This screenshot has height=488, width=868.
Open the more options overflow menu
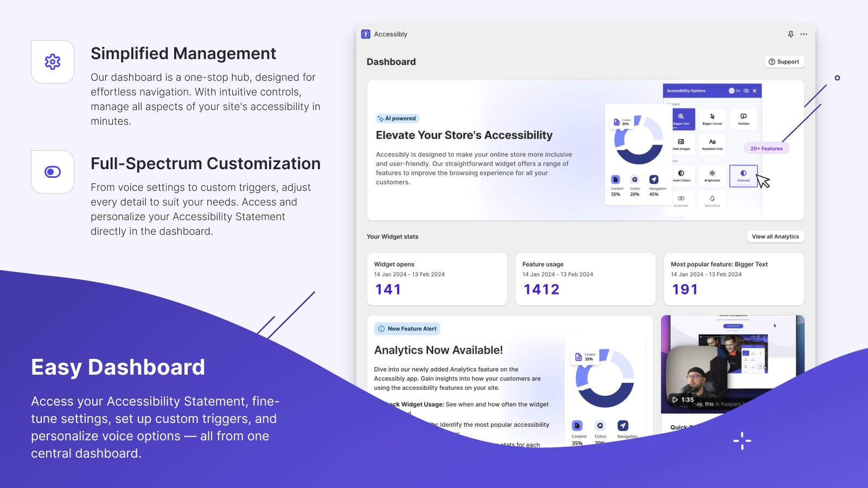click(x=804, y=34)
